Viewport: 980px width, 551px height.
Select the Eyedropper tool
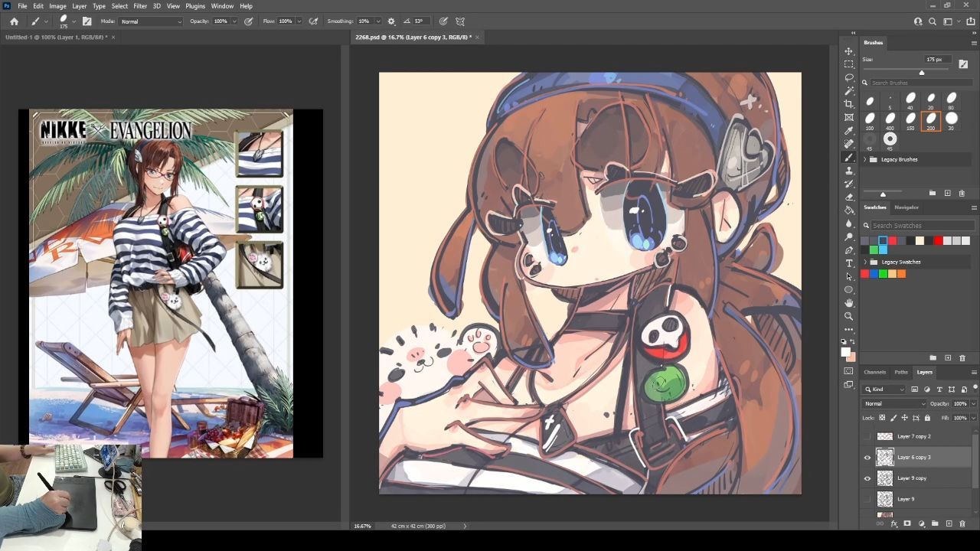point(848,131)
